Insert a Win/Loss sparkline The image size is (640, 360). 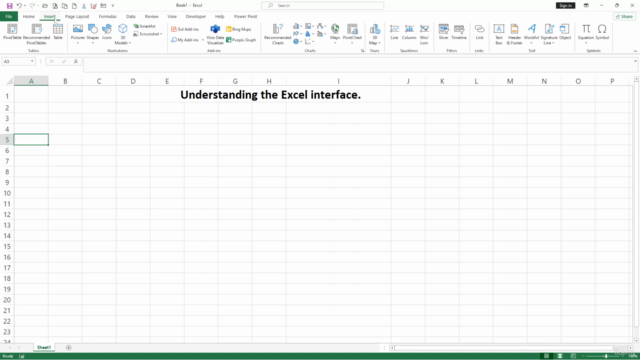tap(424, 34)
